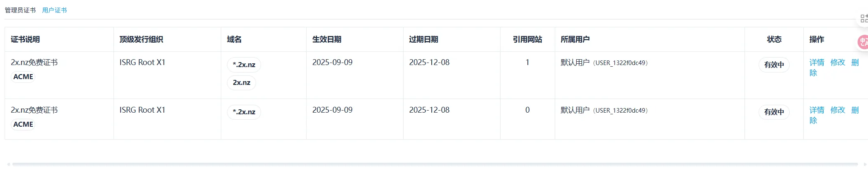Click the 有效中 status badge in second row

774,112
